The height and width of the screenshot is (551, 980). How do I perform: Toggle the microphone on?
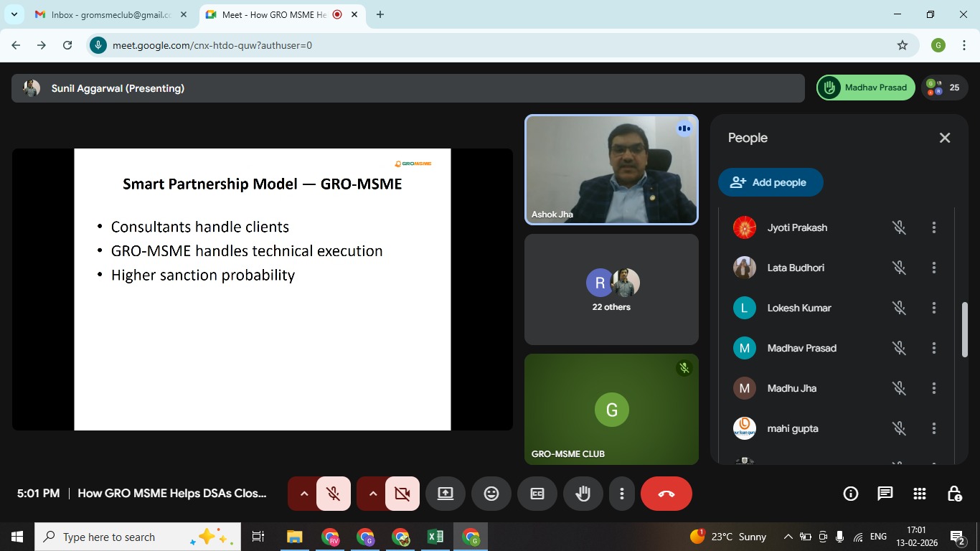tap(333, 494)
